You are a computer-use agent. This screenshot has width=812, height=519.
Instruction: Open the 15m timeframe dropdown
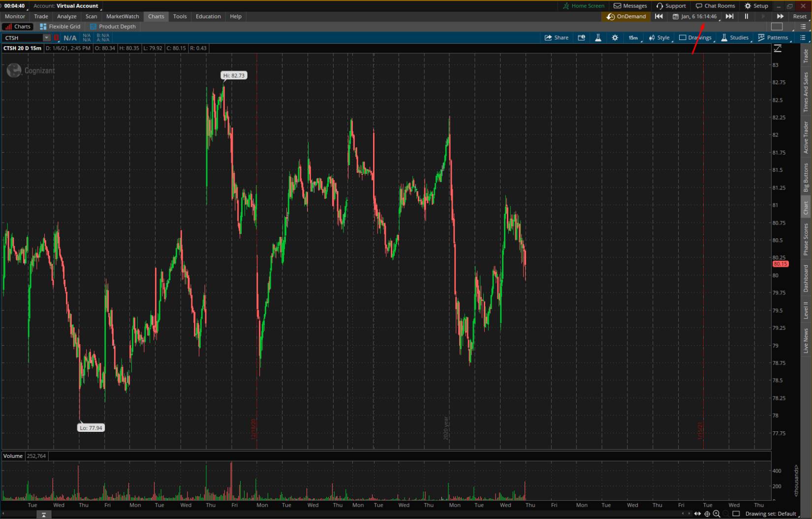(633, 37)
